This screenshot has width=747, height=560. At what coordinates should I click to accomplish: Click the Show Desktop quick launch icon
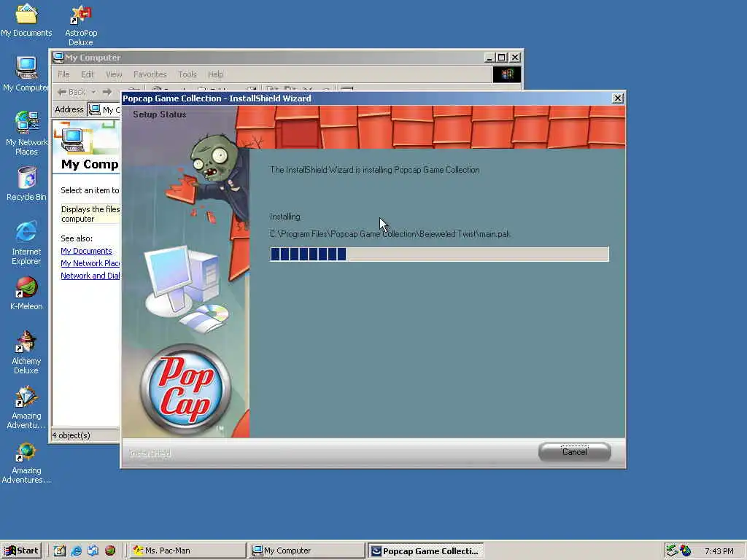pyautogui.click(x=60, y=551)
